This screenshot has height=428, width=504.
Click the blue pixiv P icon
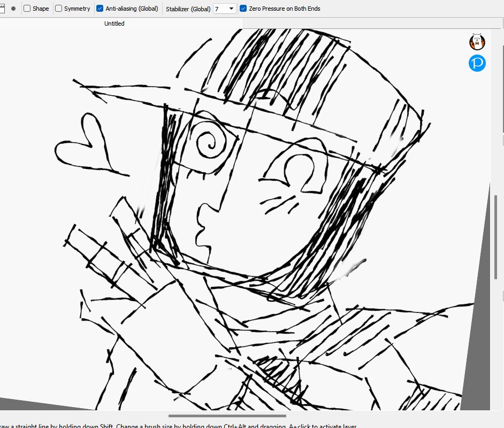[477, 63]
